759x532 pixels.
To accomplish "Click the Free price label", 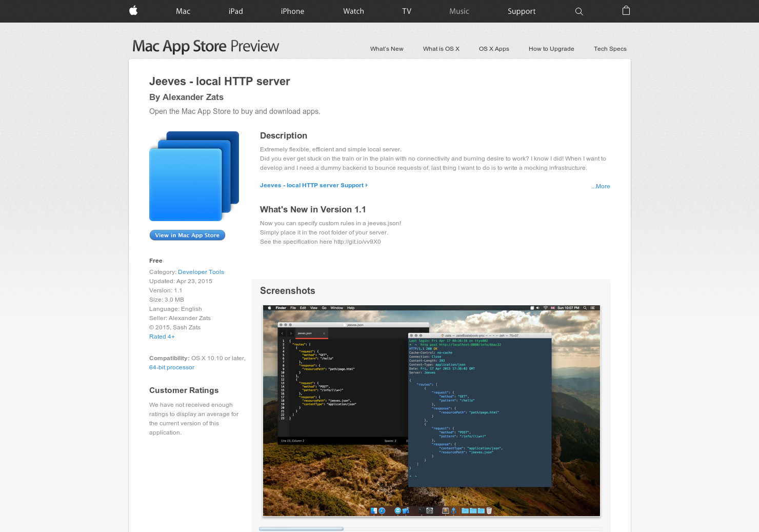I will (x=156, y=261).
